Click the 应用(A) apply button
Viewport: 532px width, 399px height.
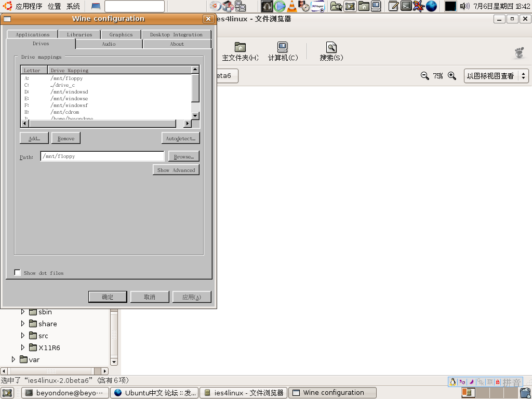pos(192,297)
